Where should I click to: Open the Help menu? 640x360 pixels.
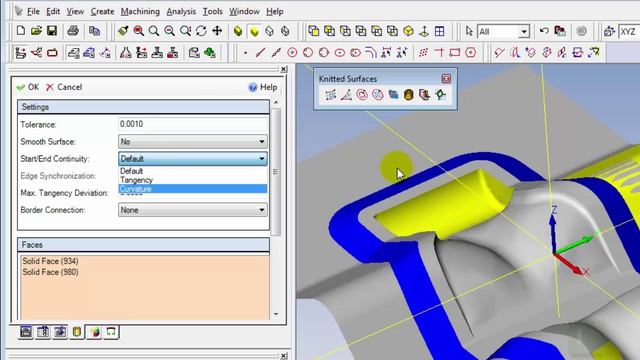pyautogui.click(x=275, y=11)
